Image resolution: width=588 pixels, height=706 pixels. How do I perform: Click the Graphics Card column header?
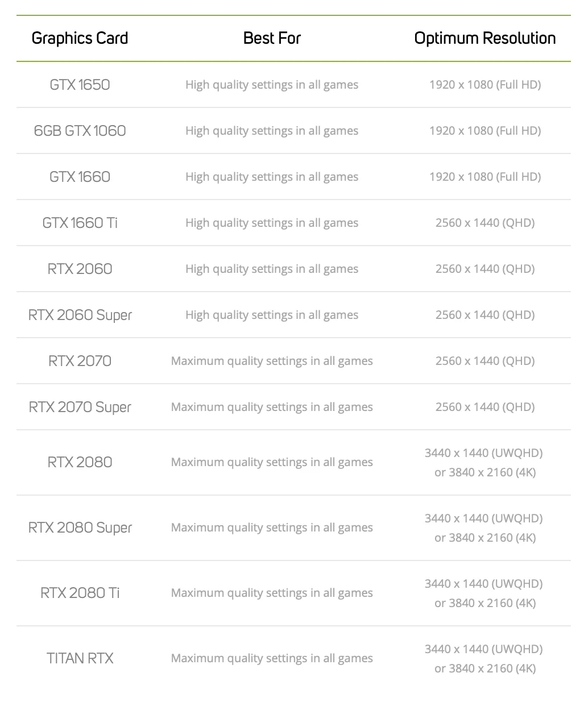point(80,38)
